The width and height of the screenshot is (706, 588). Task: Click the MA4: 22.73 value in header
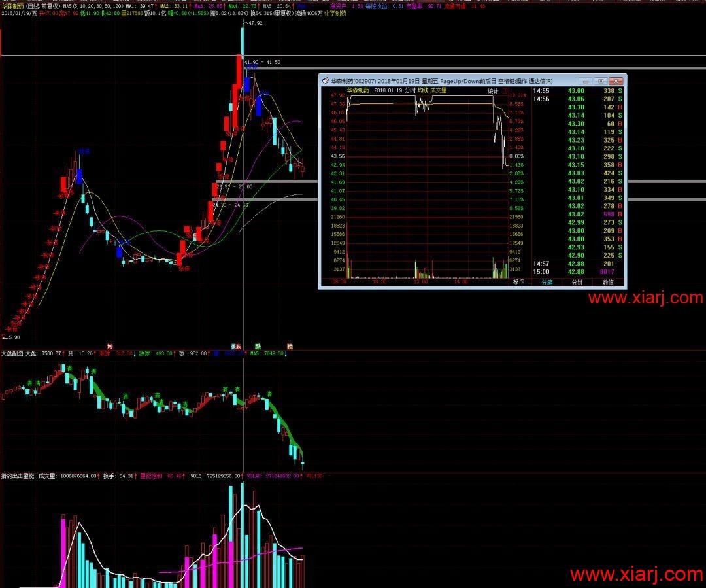[x=243, y=7]
